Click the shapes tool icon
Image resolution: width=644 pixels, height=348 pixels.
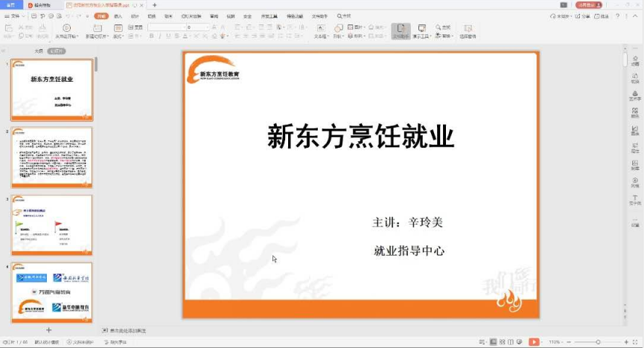(x=338, y=28)
